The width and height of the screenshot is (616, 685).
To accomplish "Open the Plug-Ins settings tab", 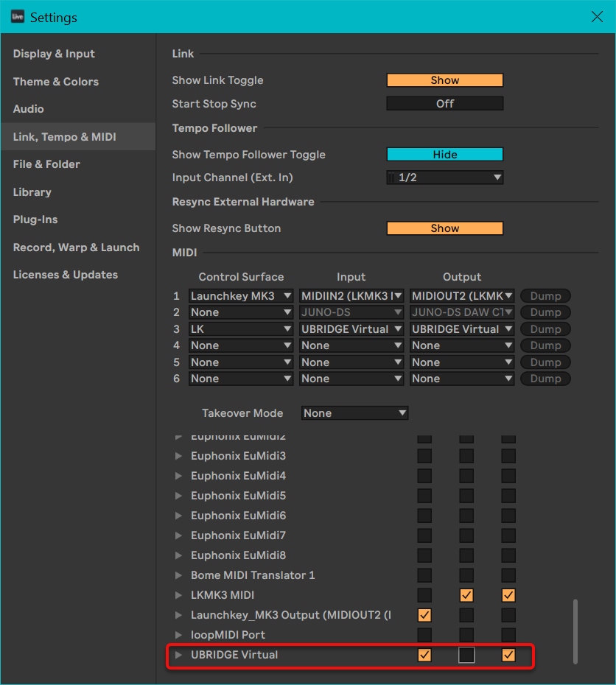I will (35, 219).
